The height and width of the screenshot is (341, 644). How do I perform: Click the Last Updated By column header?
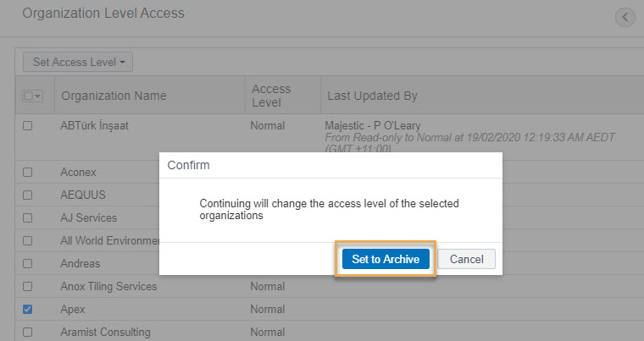372,96
